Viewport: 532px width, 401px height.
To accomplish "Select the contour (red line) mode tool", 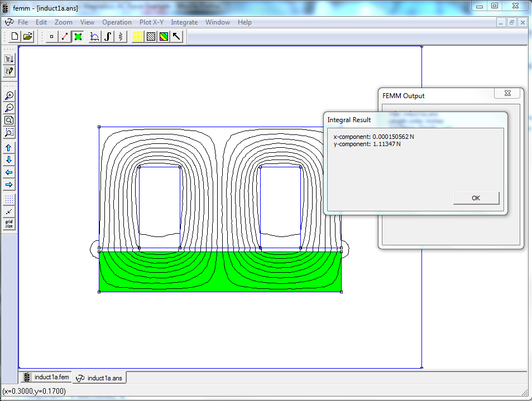I will pos(64,36).
